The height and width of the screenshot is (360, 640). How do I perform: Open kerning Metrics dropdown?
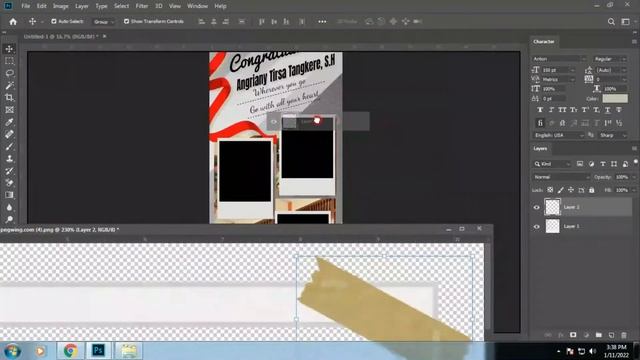[572, 79]
